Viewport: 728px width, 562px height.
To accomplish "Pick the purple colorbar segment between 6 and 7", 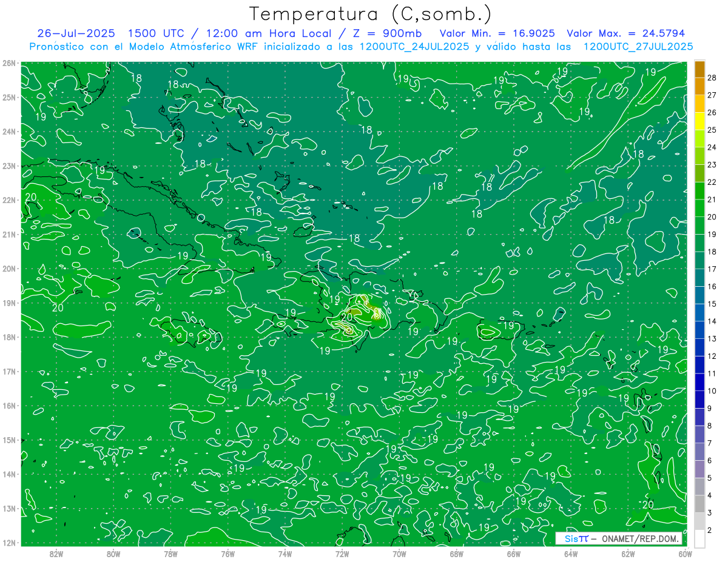I will click(x=699, y=452).
